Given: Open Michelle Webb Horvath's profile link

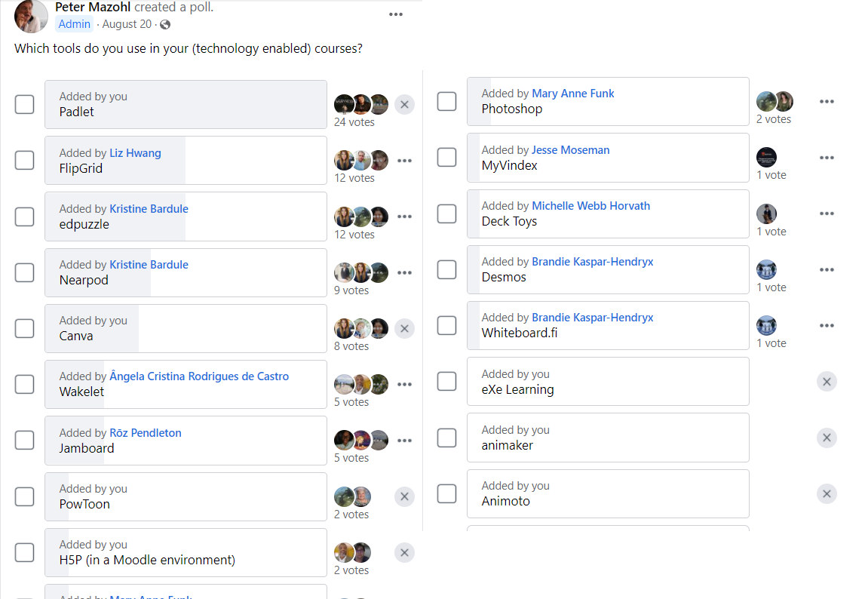Looking at the screenshot, I should point(590,206).
